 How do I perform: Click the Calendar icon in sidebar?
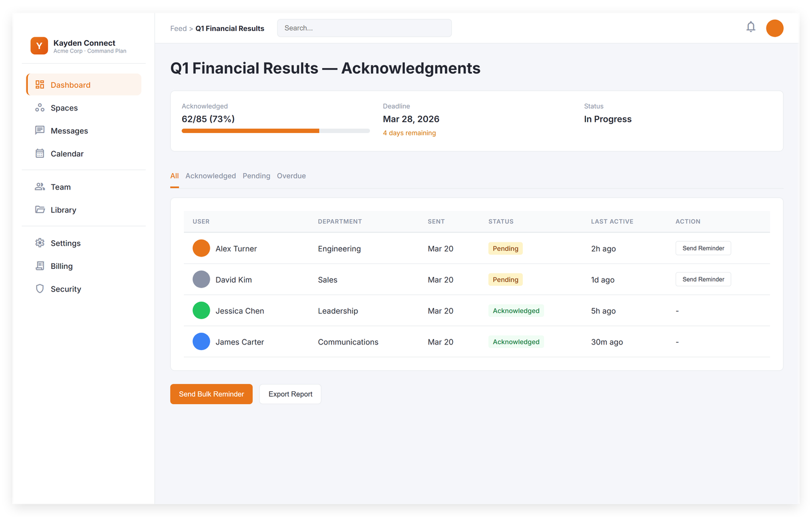click(39, 153)
